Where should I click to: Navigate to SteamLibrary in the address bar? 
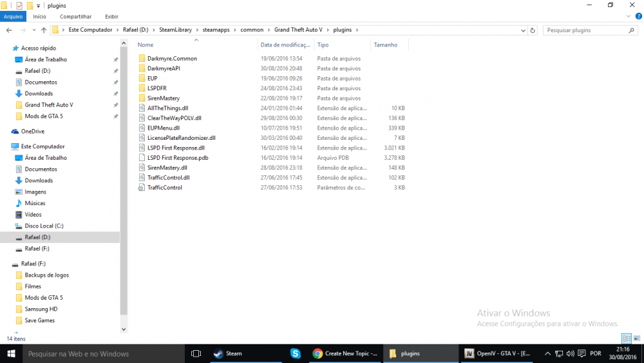coord(175,30)
